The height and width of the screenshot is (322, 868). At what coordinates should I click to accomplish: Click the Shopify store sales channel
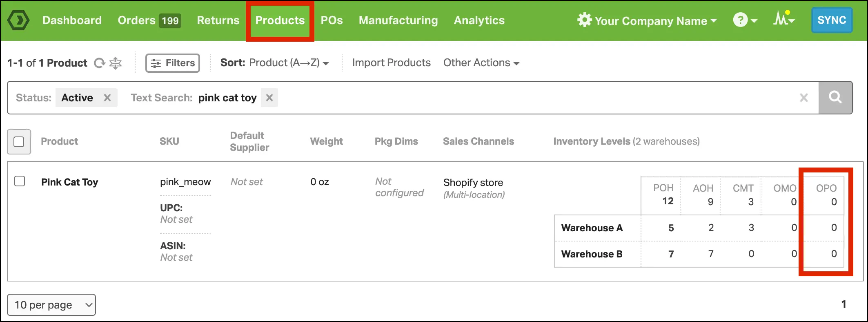tap(473, 183)
